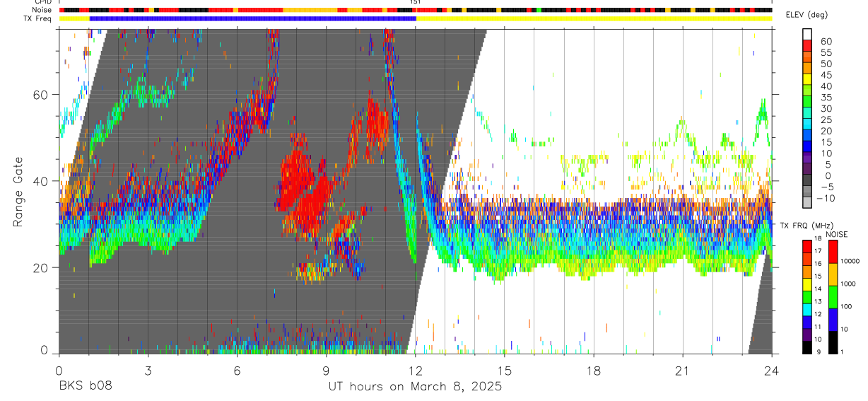This screenshot has width=868, height=401.
Task: Click the purple ELEV swatch between 5 and 10
Action: 807,158
